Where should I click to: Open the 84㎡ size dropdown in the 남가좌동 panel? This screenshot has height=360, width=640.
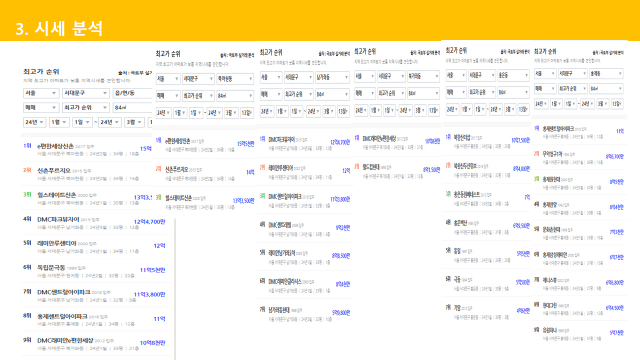(332, 94)
